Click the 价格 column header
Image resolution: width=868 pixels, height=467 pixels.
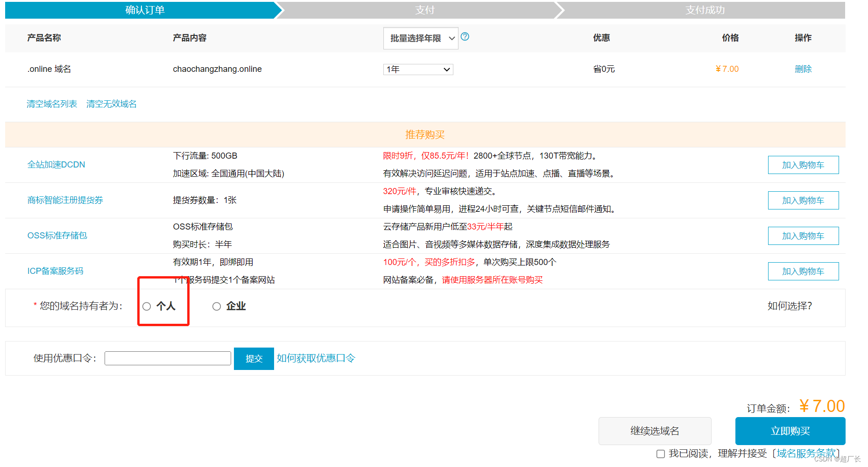point(730,38)
